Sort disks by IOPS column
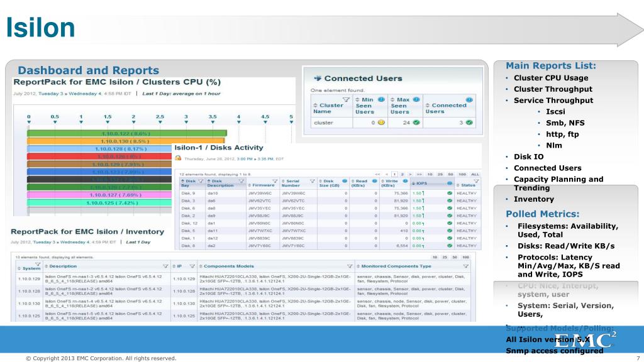The image size is (644, 362). pyautogui.click(x=413, y=184)
